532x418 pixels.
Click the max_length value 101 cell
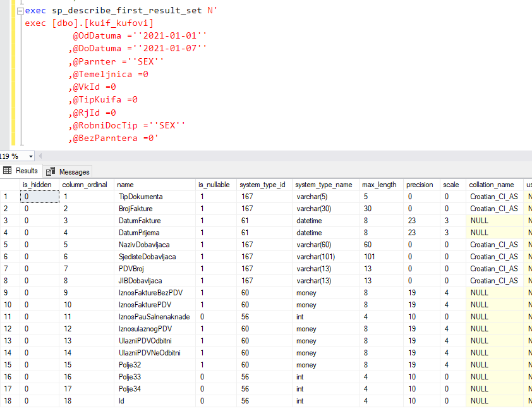(381, 257)
